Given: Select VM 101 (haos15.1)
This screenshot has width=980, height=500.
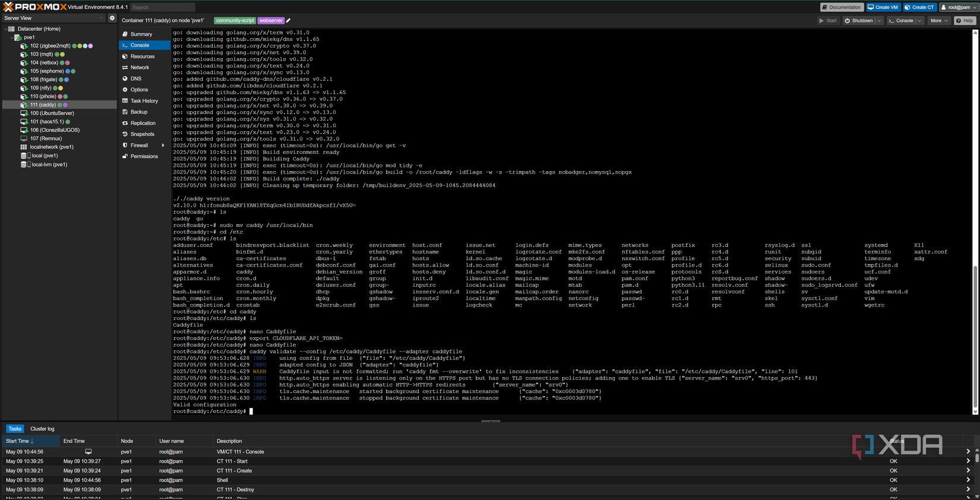Looking at the screenshot, I should [46, 122].
